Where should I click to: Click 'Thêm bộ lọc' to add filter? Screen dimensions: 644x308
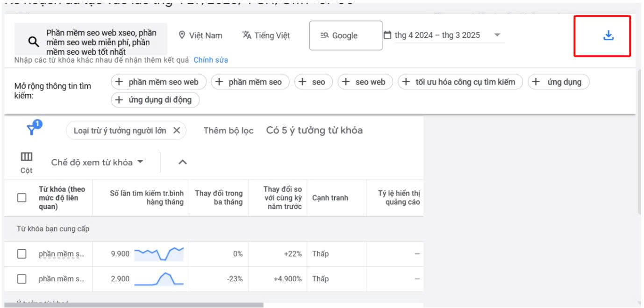pos(229,131)
